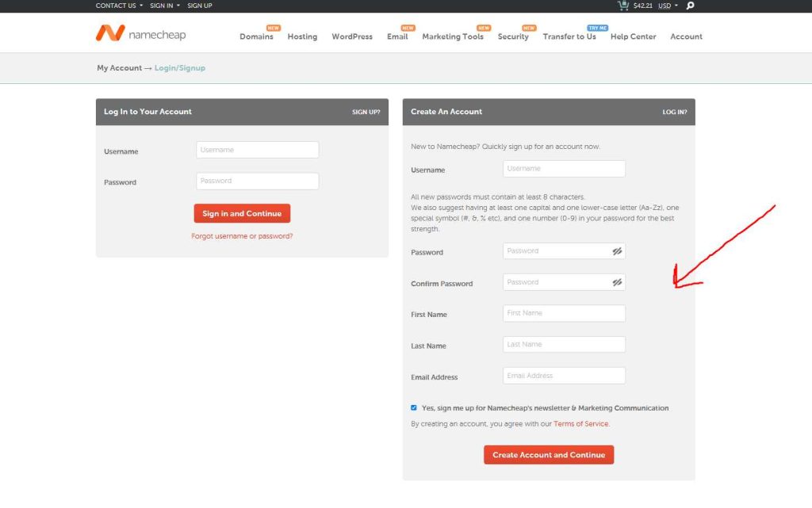Open Forgot username or password link
The image size is (812, 508).
(x=242, y=236)
